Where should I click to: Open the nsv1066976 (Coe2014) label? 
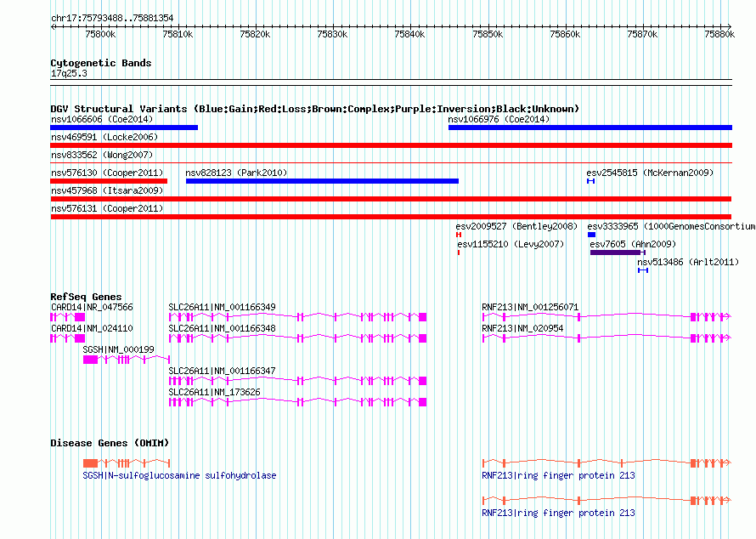tap(499, 119)
